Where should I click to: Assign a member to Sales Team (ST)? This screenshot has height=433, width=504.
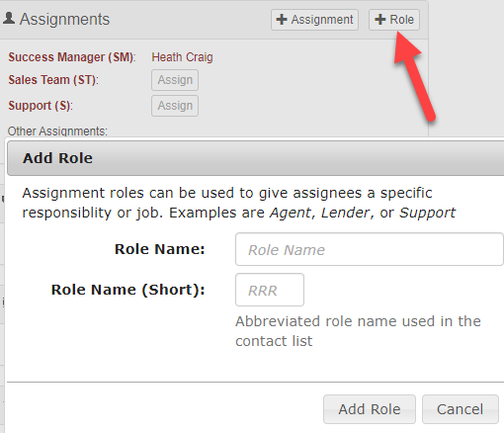click(175, 80)
